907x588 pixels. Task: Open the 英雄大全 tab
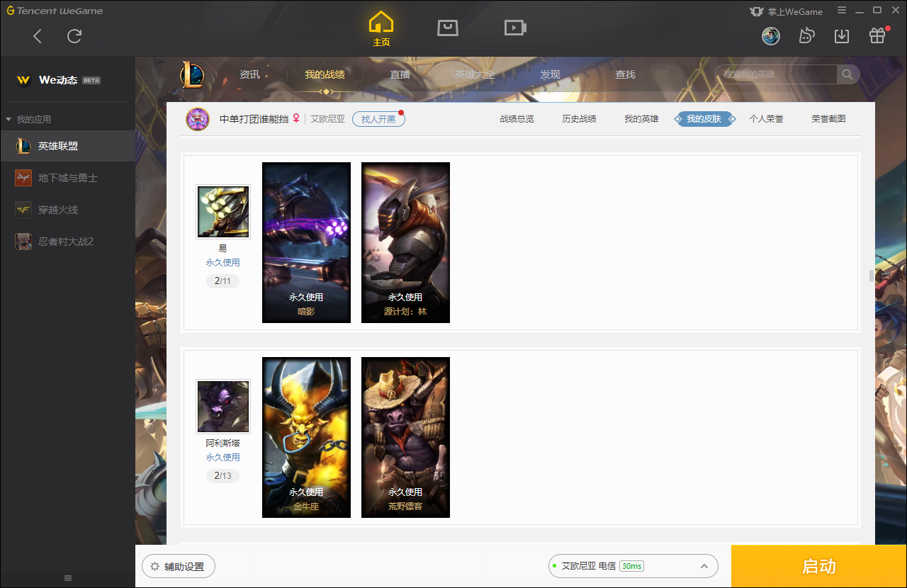(475, 74)
